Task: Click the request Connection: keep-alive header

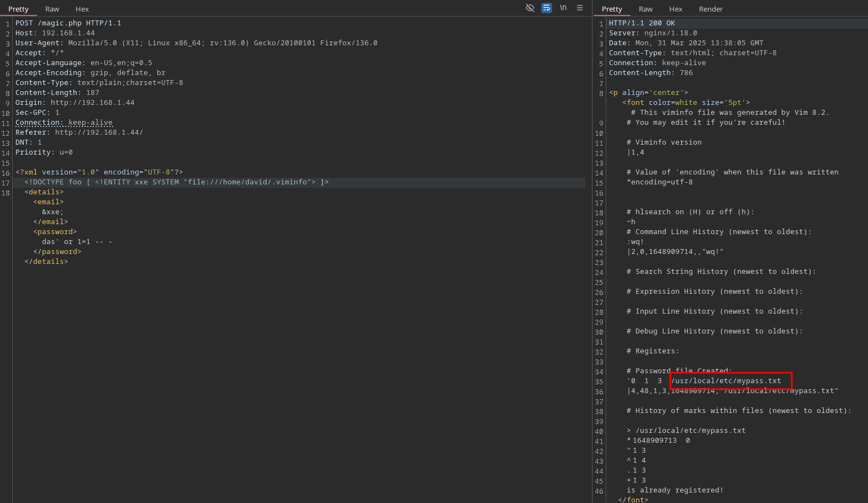Action: point(64,123)
